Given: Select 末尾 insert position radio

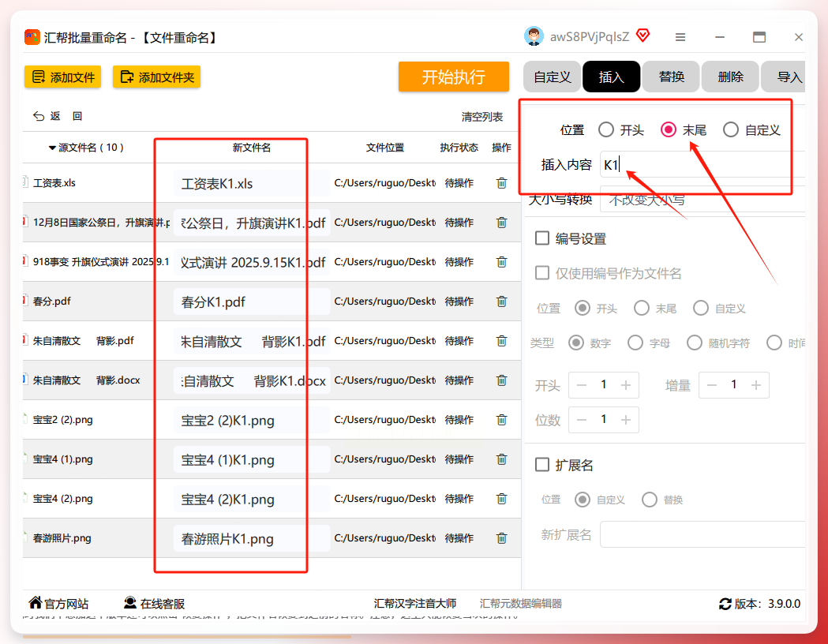Looking at the screenshot, I should (x=669, y=130).
